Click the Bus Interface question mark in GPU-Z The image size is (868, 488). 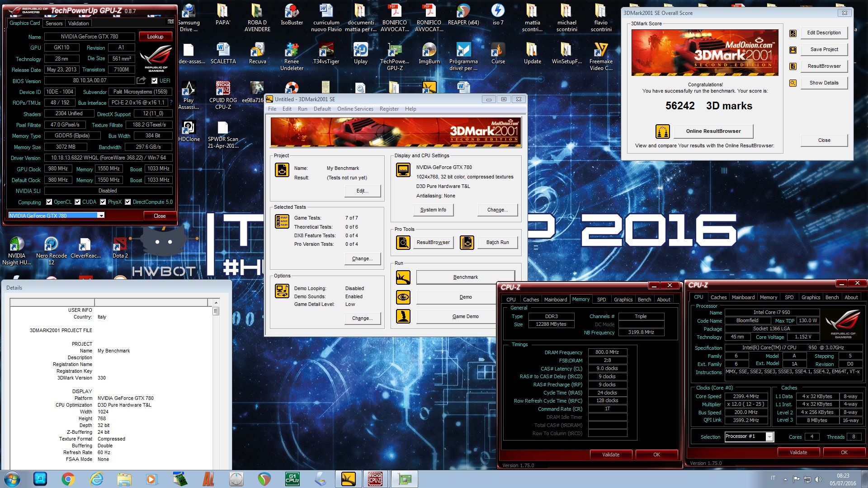[171, 103]
